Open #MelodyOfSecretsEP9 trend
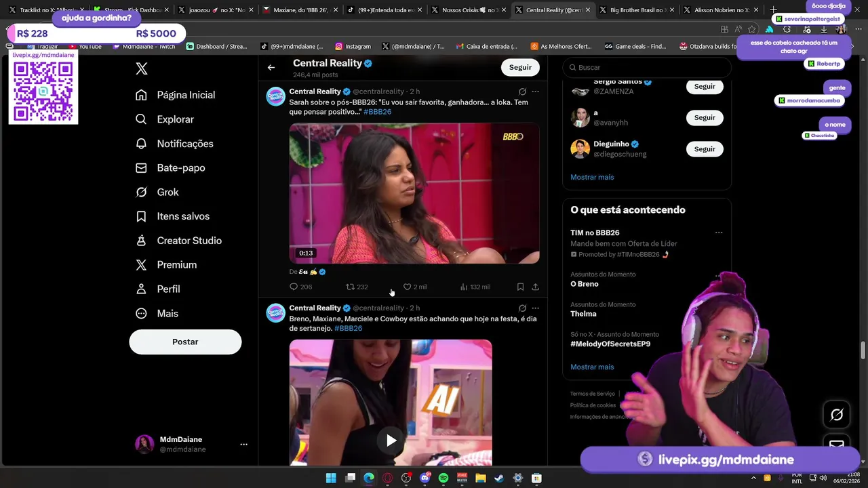Screen dimensions: 868x488 pyautogui.click(x=610, y=344)
